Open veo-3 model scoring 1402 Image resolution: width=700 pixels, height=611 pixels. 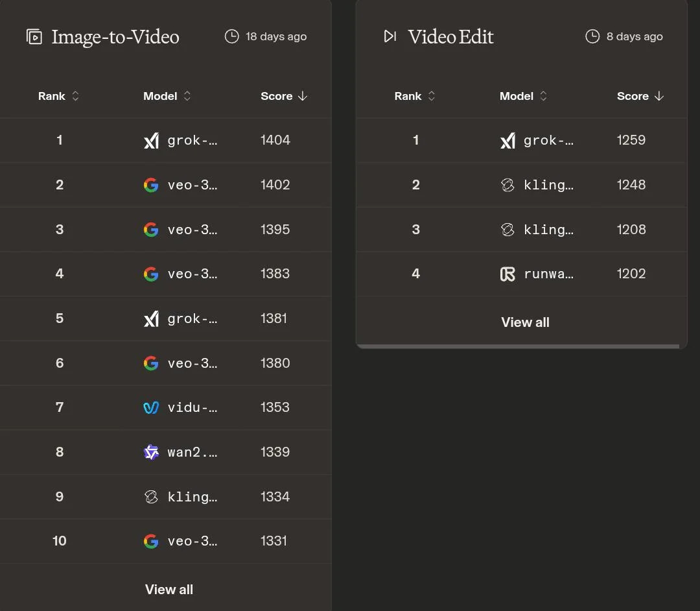coord(192,185)
